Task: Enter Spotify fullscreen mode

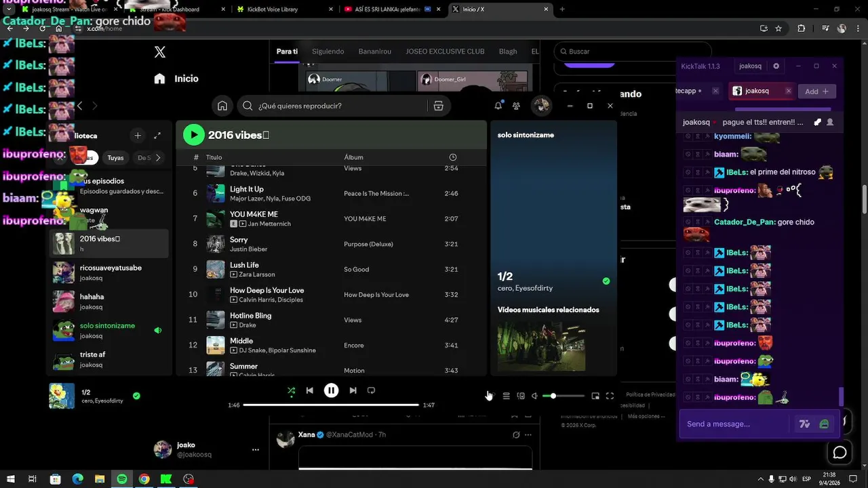Action: [x=610, y=396]
